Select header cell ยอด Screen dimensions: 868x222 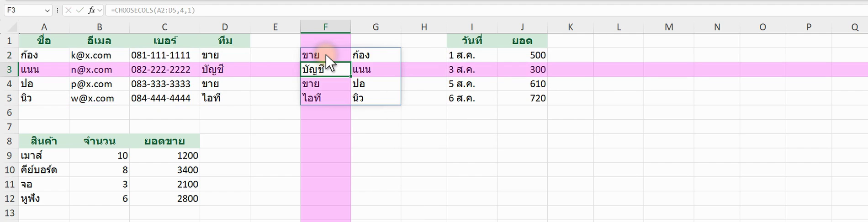click(x=522, y=41)
